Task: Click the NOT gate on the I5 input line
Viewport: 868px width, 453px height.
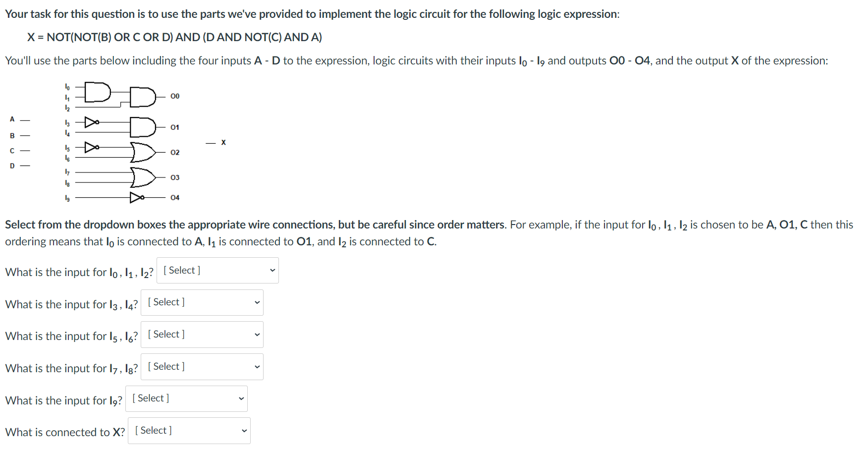Action: pyautogui.click(x=91, y=147)
